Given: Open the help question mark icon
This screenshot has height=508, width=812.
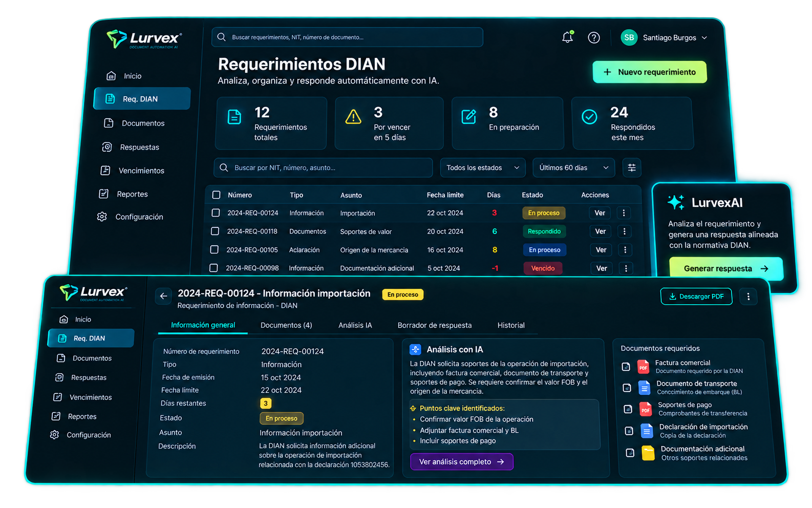Looking at the screenshot, I should tap(594, 37).
